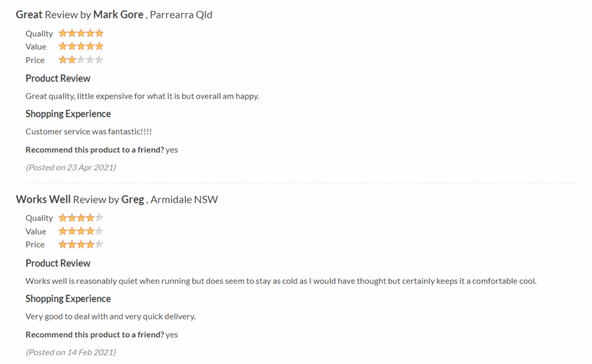Image resolution: width=592 pixels, height=364 pixels.
Task: Click Mark Gore's 'Recommend this product' line
Action: (x=102, y=150)
